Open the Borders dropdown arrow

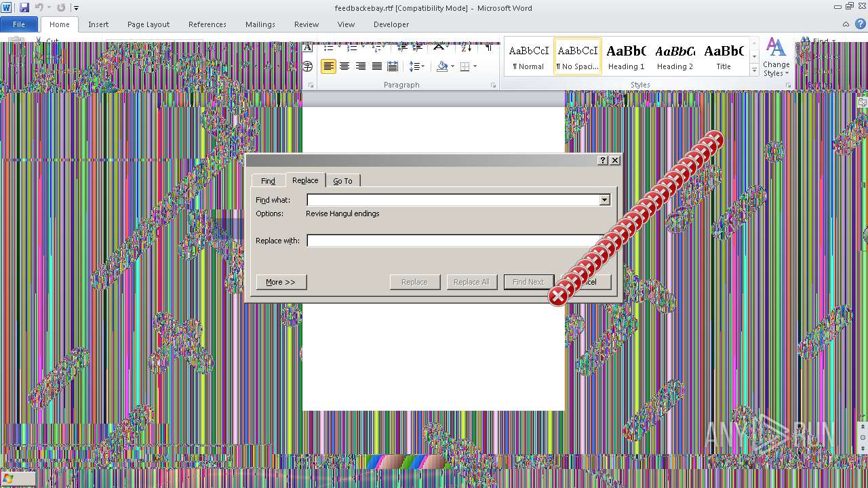(x=475, y=66)
